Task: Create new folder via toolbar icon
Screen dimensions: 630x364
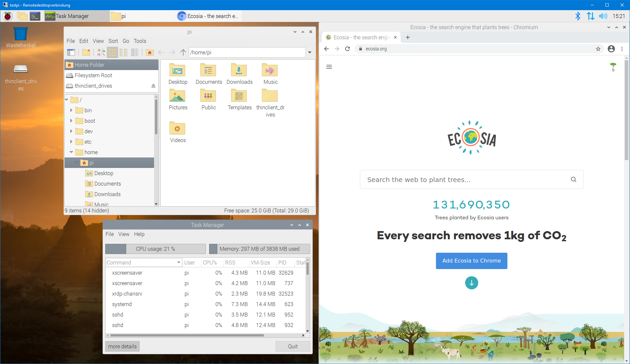Action: [86, 52]
